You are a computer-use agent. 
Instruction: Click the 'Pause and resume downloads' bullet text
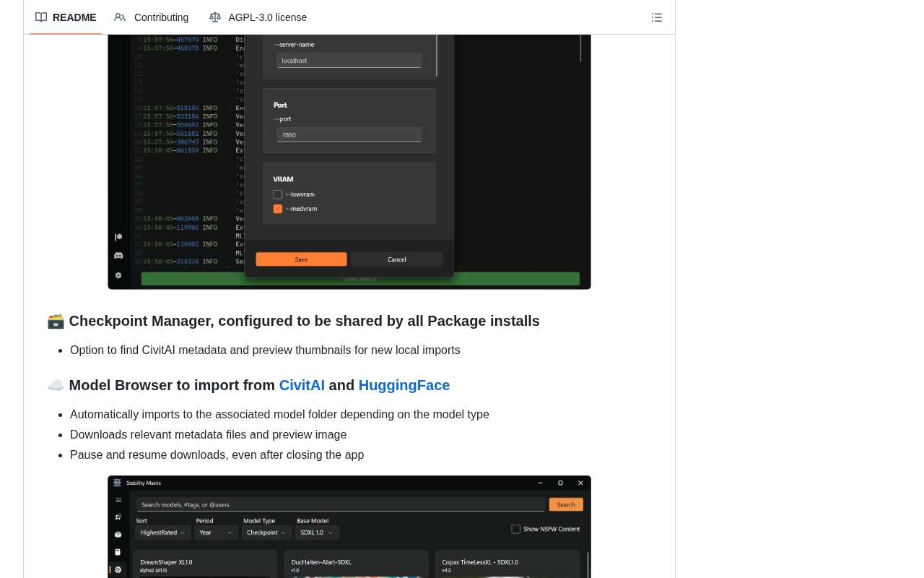217,455
